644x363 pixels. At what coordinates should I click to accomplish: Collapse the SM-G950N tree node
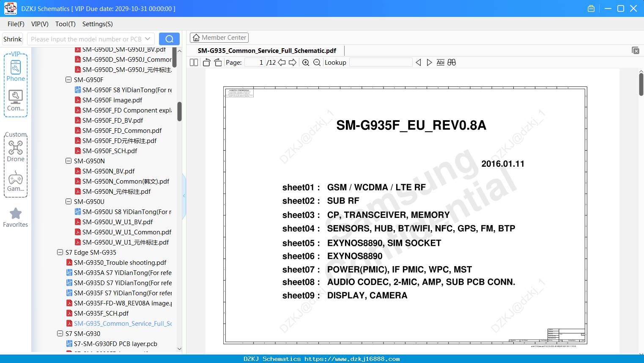tap(69, 161)
